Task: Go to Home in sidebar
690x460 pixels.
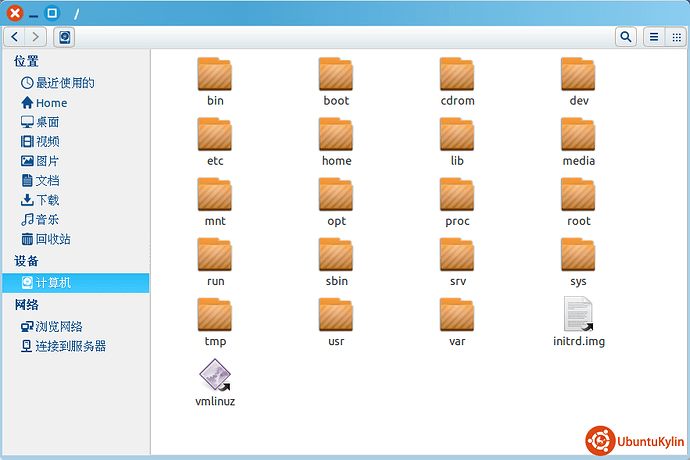Action: (51, 103)
